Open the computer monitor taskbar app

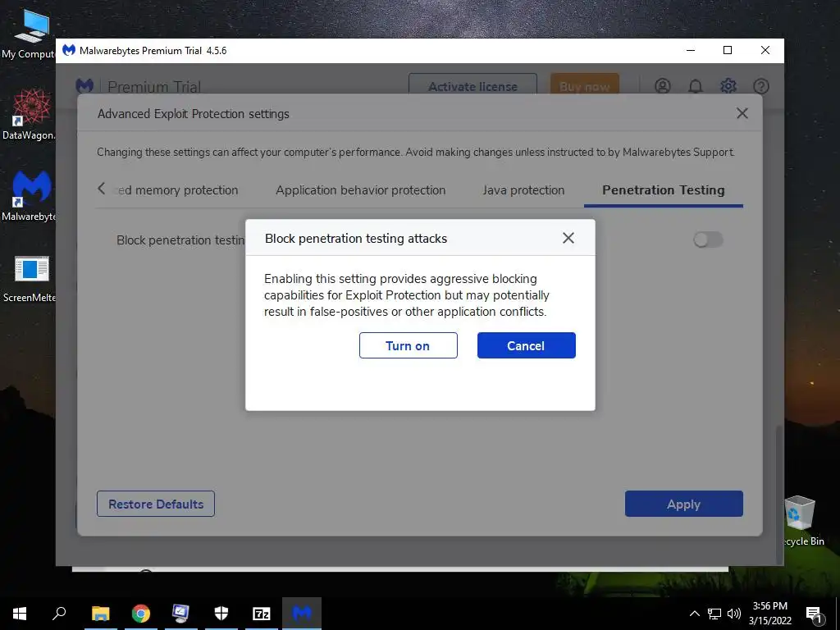point(180,614)
